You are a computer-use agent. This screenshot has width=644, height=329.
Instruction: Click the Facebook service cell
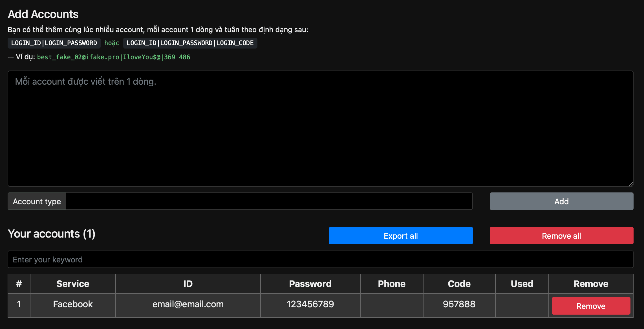point(73,304)
